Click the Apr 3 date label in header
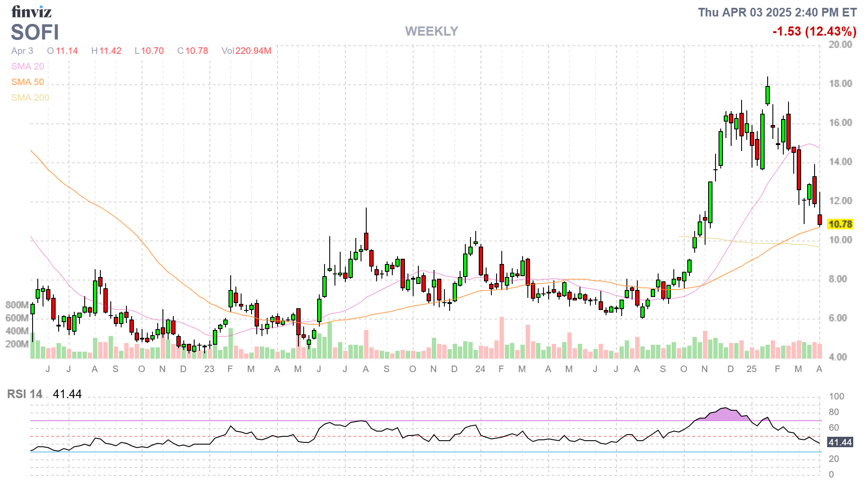868x488 pixels. [x=22, y=51]
